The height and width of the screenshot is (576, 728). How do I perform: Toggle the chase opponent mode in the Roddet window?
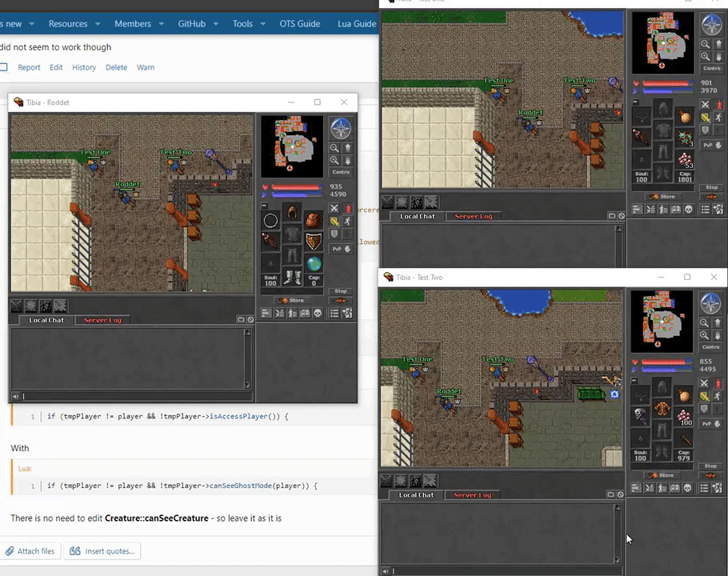coord(348,222)
